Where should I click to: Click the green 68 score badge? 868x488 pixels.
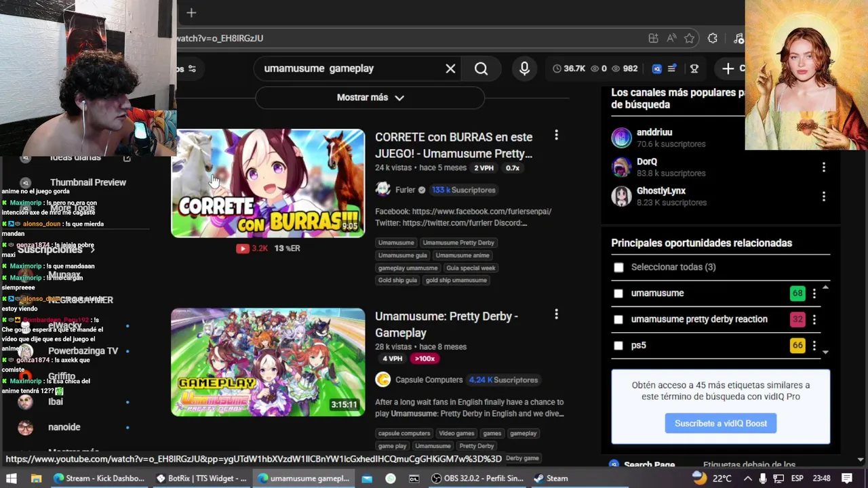pos(797,293)
